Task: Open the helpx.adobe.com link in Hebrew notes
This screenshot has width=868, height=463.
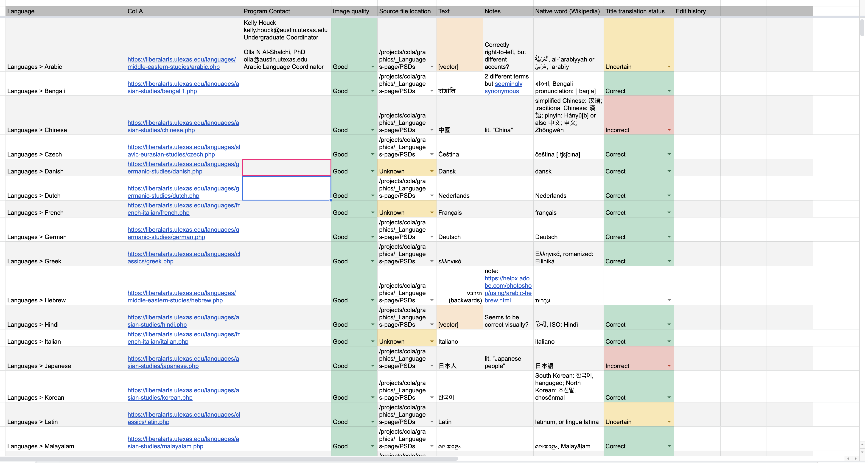Action: pos(508,289)
